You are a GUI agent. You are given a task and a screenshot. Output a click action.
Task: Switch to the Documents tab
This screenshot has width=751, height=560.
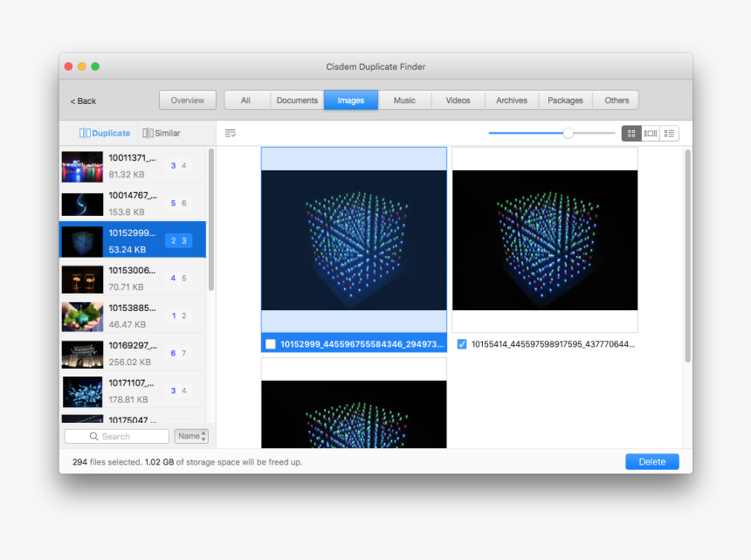tap(297, 100)
